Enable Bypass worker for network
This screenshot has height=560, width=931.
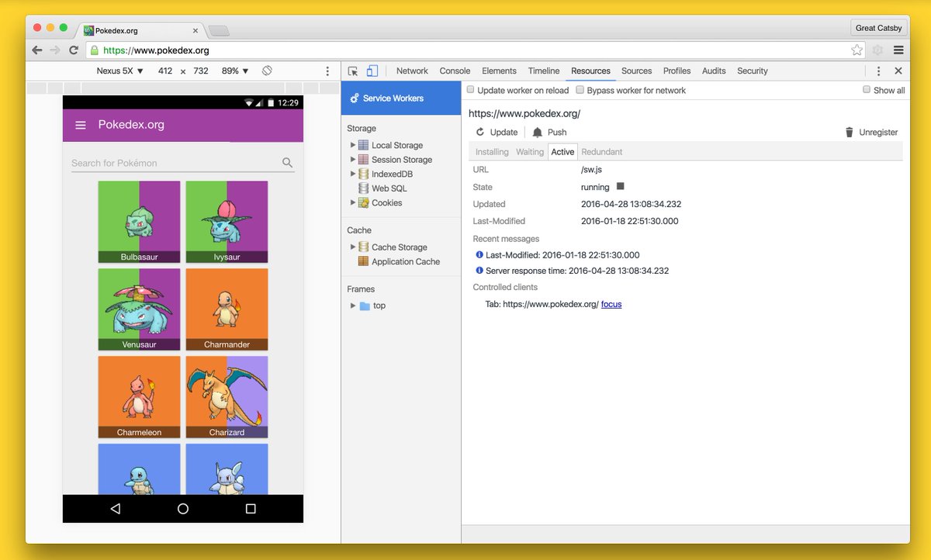tap(580, 90)
